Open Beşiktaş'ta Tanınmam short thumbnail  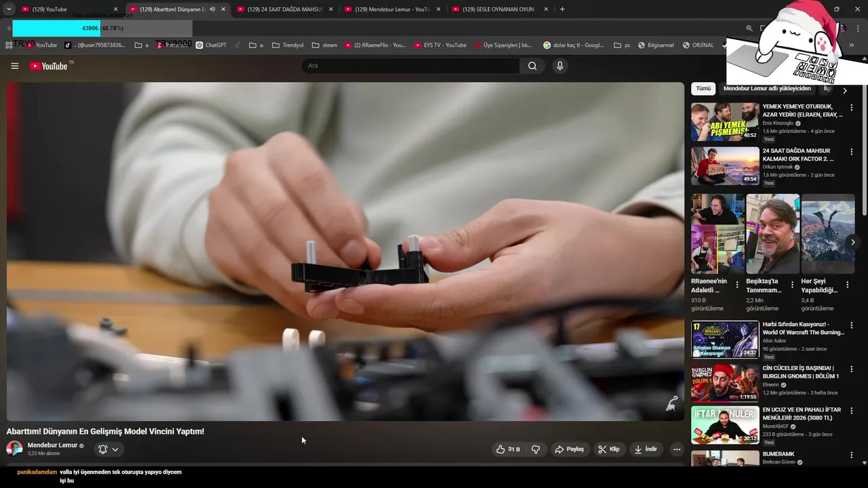[773, 234]
